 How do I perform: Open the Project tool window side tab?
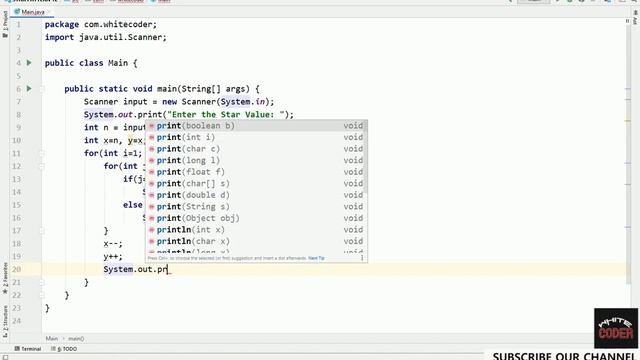[x=5, y=24]
